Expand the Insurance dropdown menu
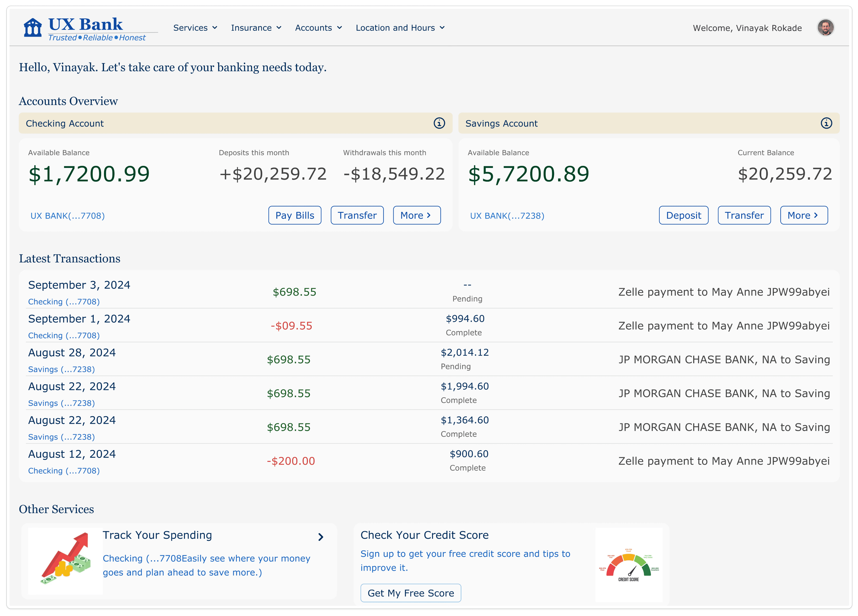 [x=256, y=28]
